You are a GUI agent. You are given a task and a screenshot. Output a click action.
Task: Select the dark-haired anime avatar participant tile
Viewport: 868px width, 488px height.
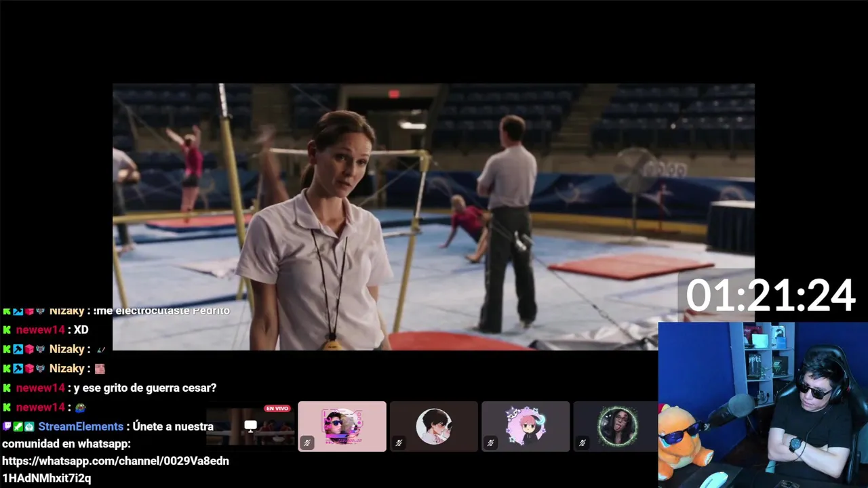point(434,426)
